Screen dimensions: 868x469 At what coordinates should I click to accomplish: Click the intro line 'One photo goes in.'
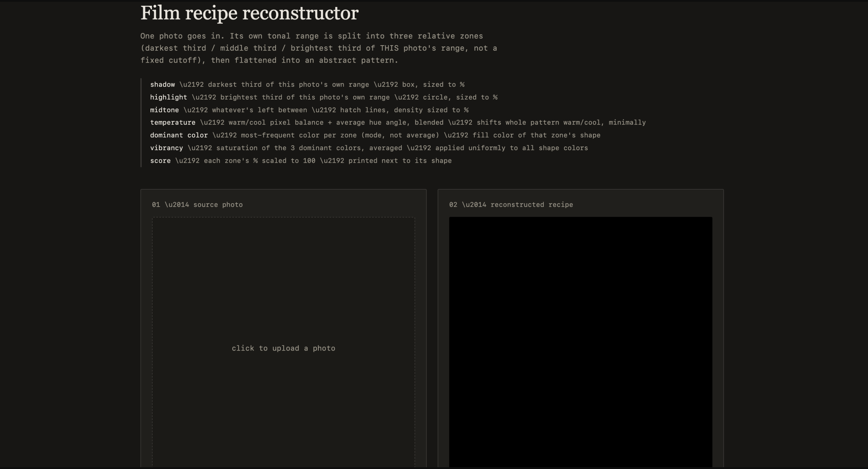183,36
